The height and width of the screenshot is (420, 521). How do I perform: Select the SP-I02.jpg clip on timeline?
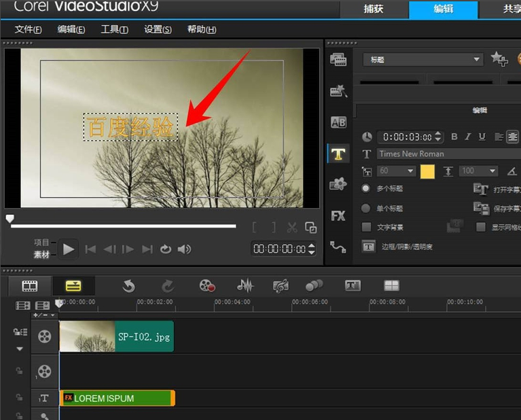tap(117, 336)
